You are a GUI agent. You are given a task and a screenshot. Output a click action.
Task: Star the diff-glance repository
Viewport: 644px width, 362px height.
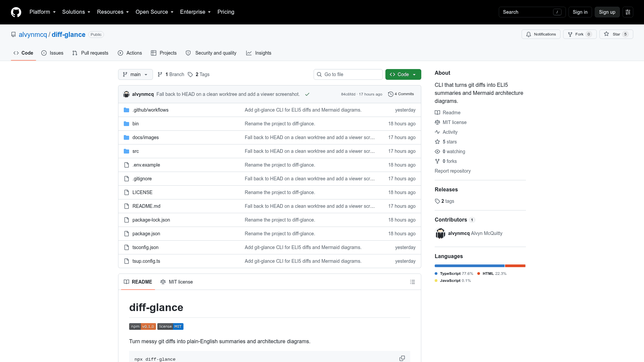coord(616,34)
